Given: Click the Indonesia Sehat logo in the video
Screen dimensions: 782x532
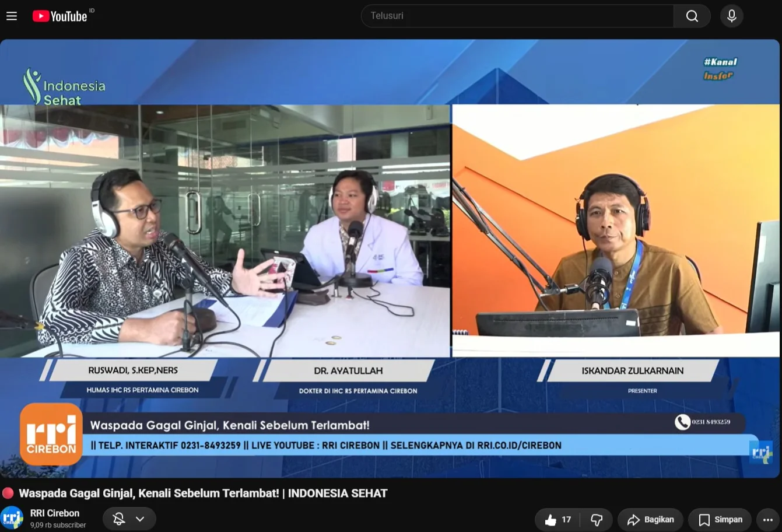Looking at the screenshot, I should click(64, 87).
